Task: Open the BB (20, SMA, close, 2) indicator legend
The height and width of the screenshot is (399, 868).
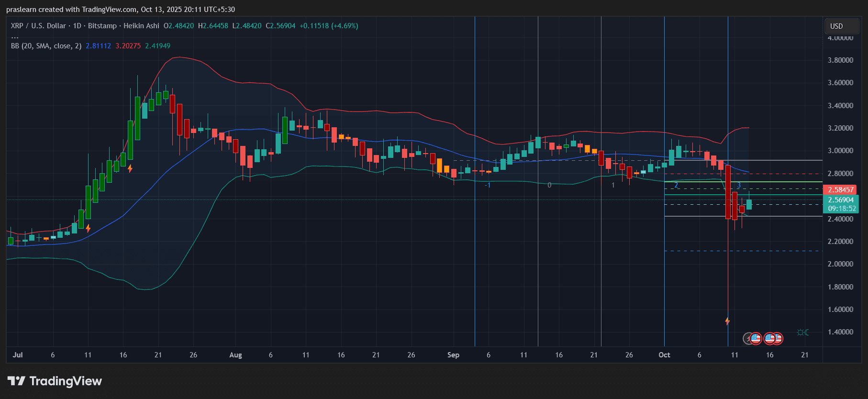Action: point(46,46)
